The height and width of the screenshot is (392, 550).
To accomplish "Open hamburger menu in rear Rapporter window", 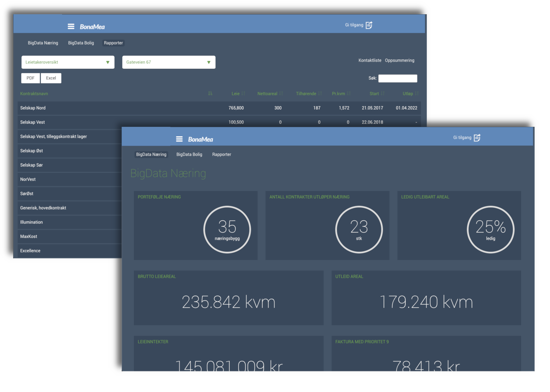I will tap(71, 26).
